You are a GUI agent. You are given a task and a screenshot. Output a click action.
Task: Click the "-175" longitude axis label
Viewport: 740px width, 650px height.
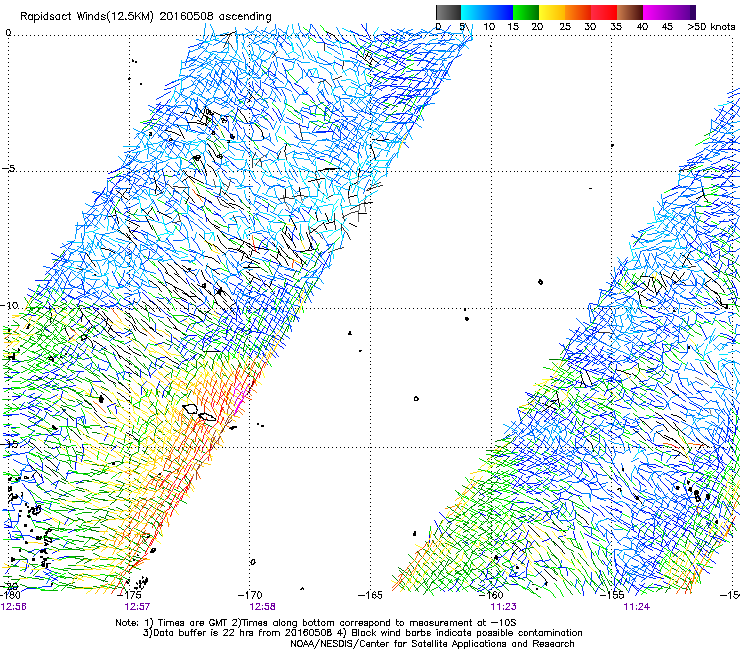[130, 595]
